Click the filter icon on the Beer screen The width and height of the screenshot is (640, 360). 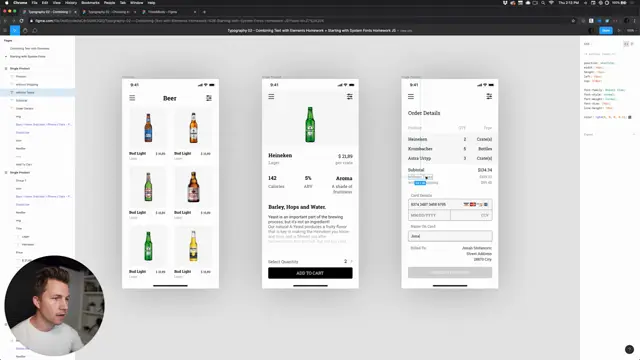pos(209,98)
